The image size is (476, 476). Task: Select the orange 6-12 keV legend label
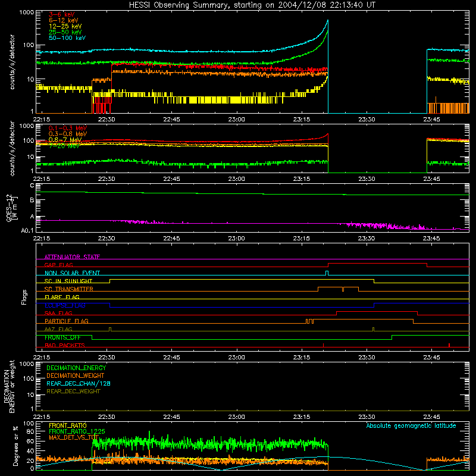click(x=64, y=20)
